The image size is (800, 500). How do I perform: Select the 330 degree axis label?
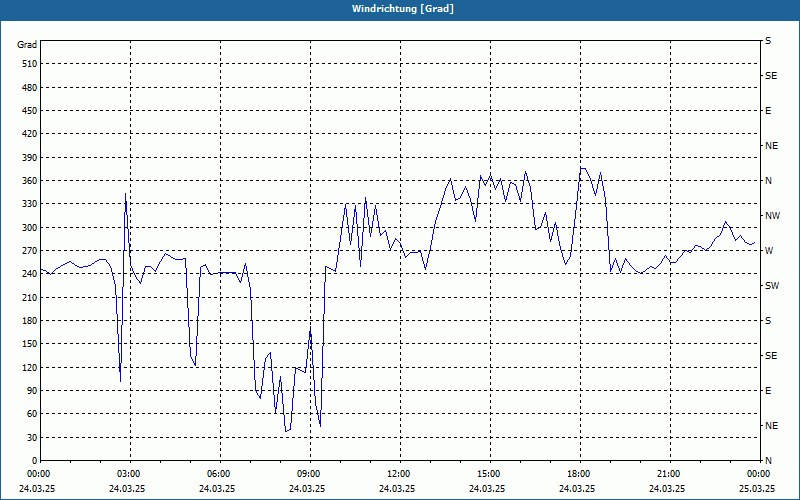[29, 204]
